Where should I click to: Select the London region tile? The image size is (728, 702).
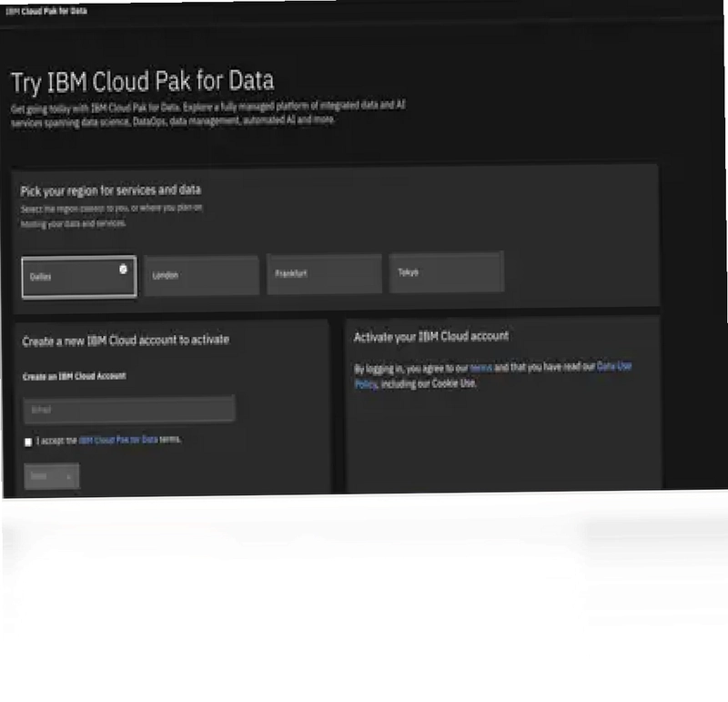pos(201,275)
